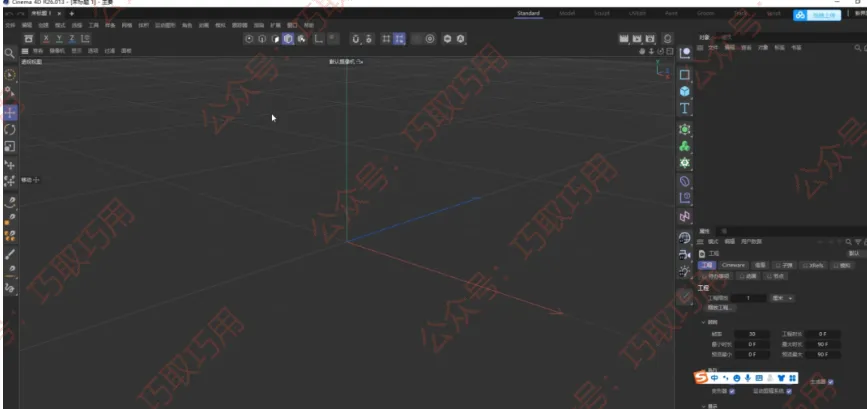Open render settings clapperboard with gear
This screenshot has width=867, height=409.
tap(650, 39)
